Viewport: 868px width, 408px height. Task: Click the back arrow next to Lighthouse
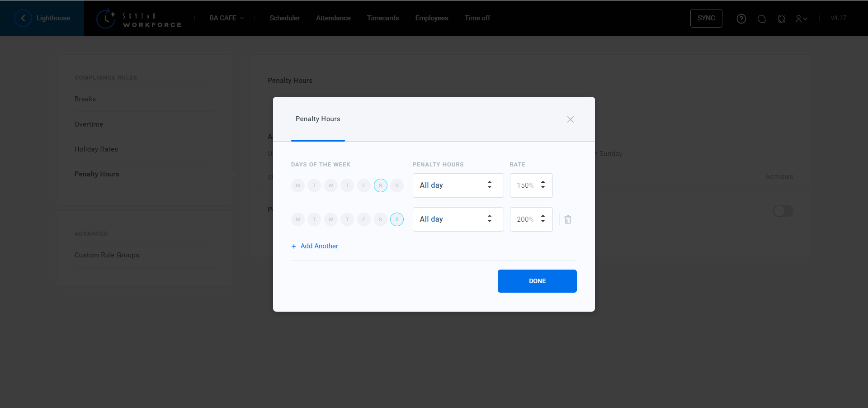click(23, 18)
